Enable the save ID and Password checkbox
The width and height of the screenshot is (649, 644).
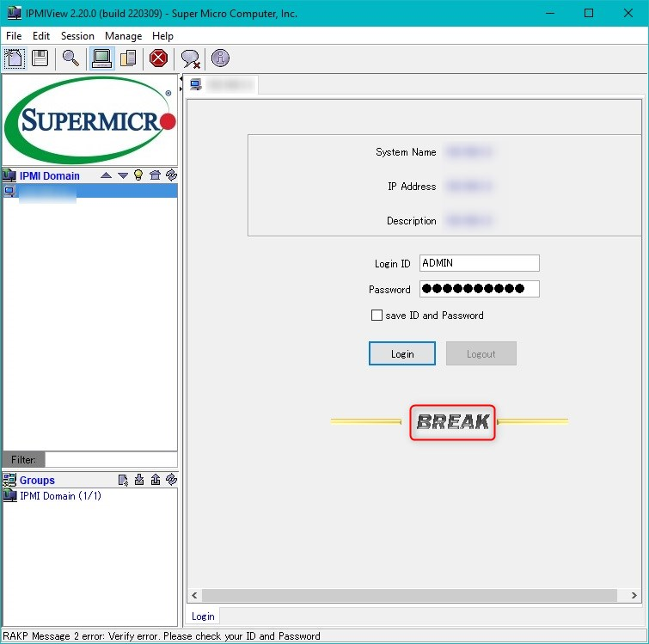coord(377,316)
